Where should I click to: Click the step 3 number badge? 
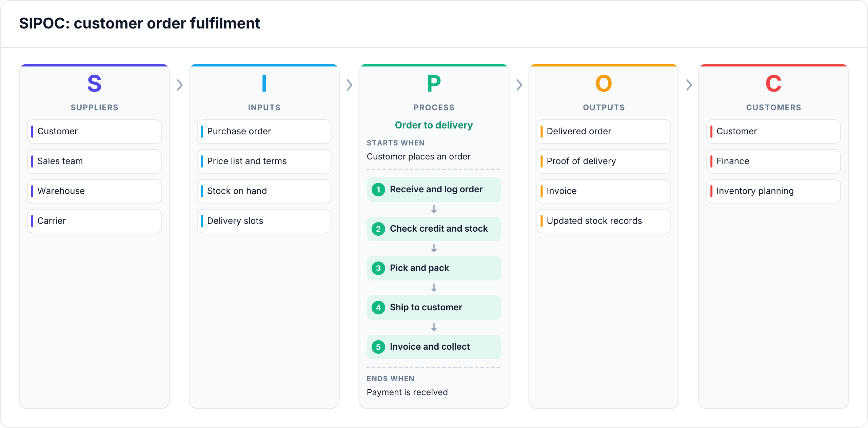378,268
